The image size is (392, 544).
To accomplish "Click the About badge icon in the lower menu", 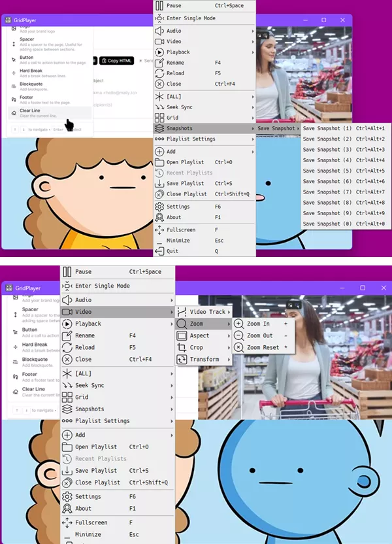I will [x=67, y=508].
